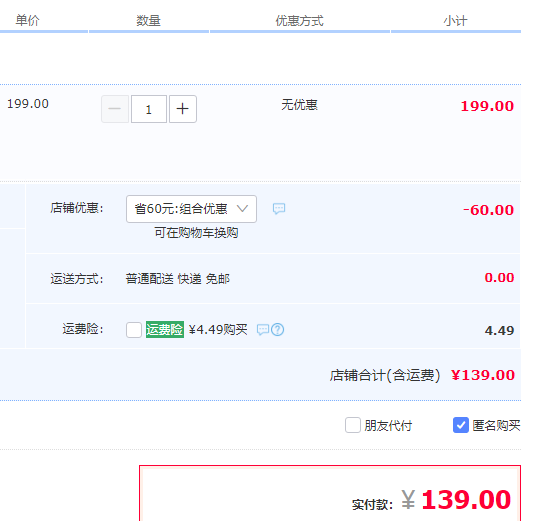Click the ¥4.49购买 label text
The image size is (538, 521).
click(x=218, y=330)
